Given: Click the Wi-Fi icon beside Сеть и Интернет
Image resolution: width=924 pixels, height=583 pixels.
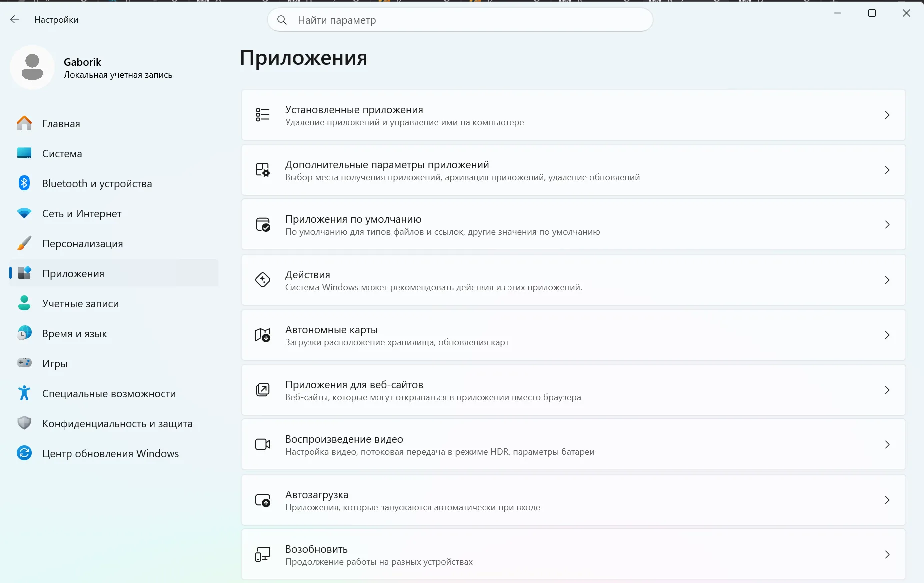Looking at the screenshot, I should [24, 213].
